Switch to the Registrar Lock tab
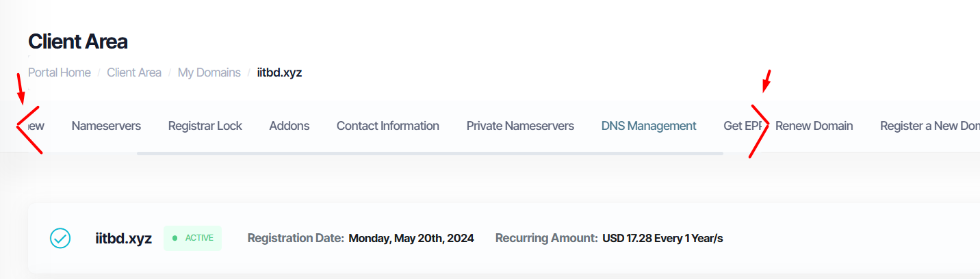This screenshot has width=980, height=279. [x=205, y=126]
